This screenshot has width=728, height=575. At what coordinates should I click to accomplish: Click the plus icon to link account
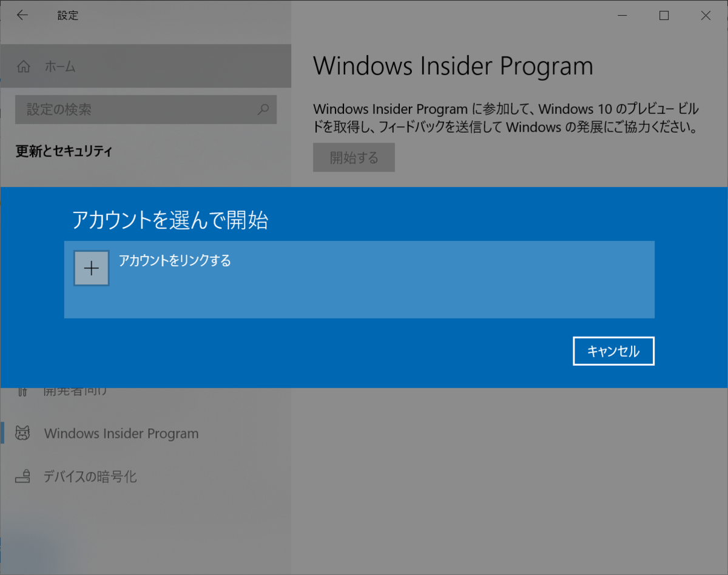pyautogui.click(x=91, y=268)
